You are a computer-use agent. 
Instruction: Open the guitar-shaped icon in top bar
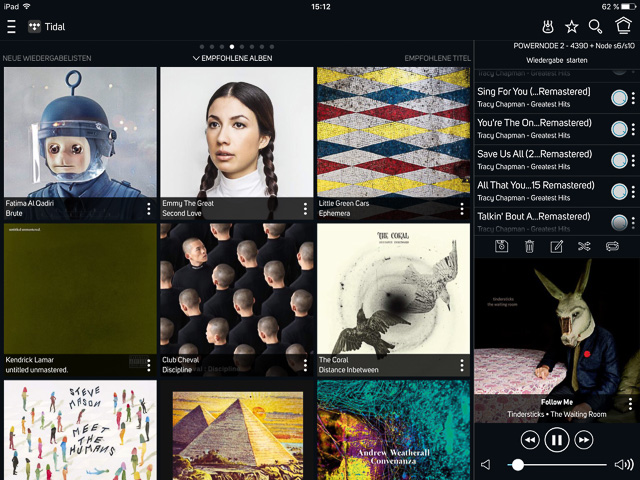pyautogui.click(x=548, y=27)
